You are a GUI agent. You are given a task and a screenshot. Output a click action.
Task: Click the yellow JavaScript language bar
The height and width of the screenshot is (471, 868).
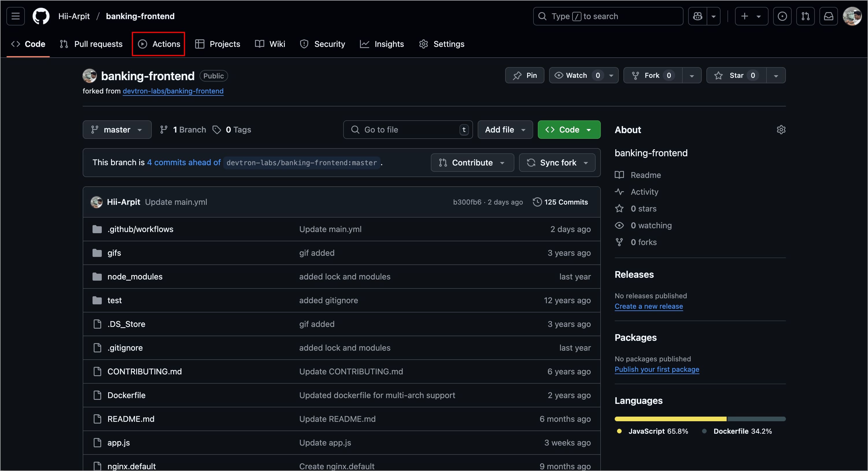[670, 419]
